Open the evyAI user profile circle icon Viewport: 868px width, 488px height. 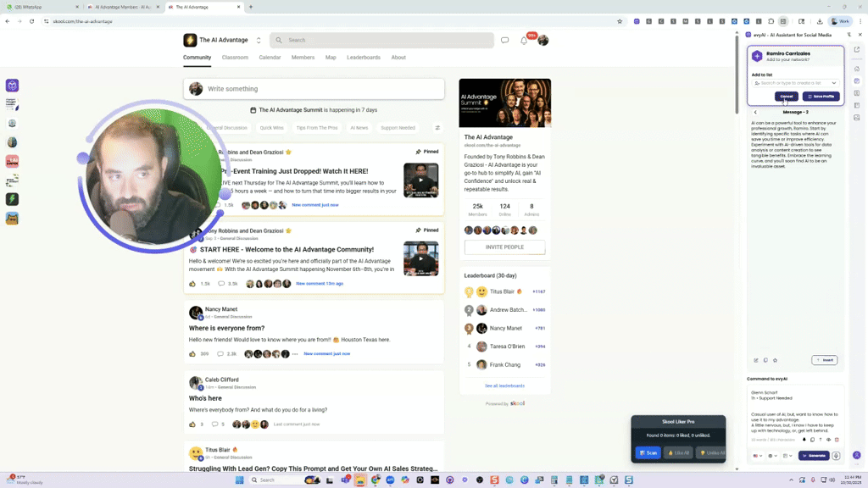pos(857,455)
